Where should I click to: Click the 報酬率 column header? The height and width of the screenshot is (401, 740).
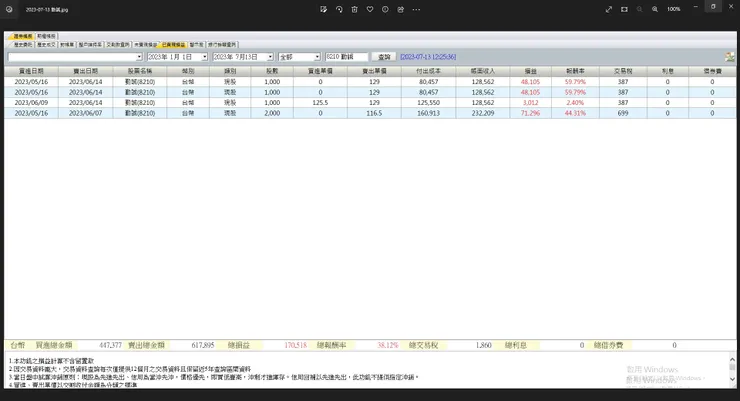point(575,71)
